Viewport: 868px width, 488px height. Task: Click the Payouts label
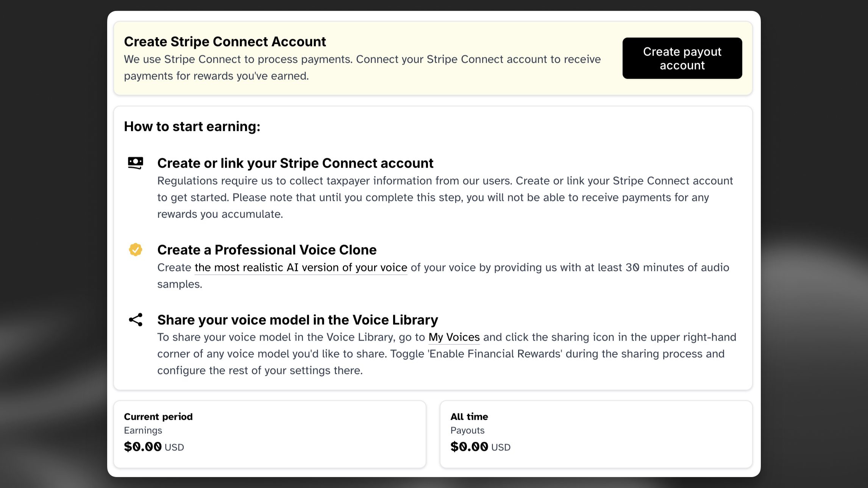[x=467, y=430]
